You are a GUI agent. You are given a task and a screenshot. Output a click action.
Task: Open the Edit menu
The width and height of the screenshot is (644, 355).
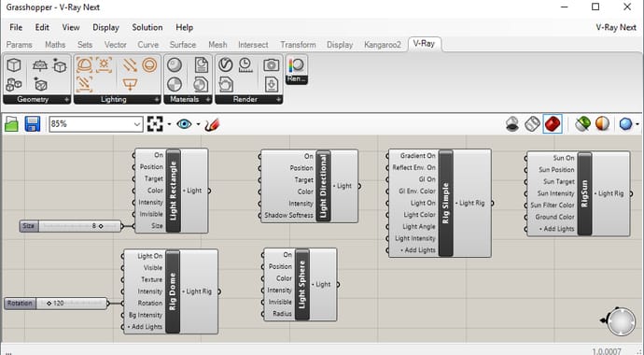[x=42, y=27]
